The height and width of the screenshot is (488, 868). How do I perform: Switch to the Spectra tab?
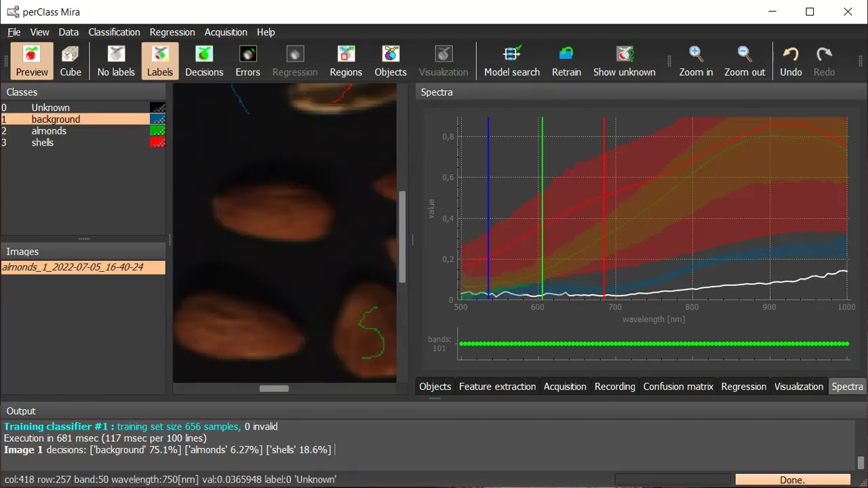point(847,386)
